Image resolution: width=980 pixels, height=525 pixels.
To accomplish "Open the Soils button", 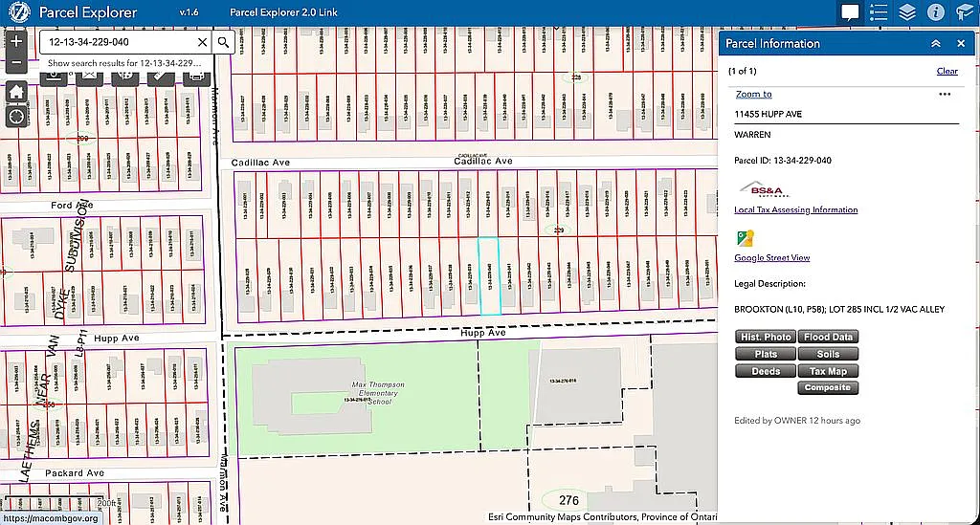I will point(828,354).
